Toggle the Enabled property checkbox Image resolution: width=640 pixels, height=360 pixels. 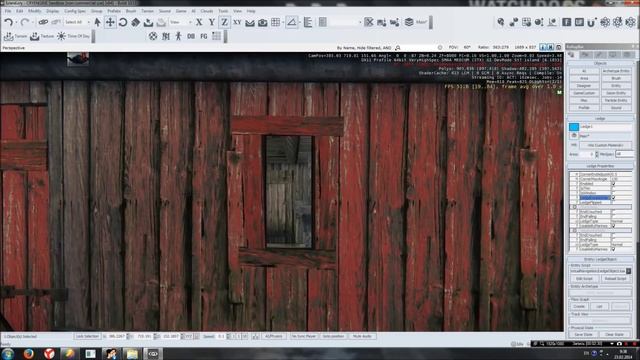point(613,184)
